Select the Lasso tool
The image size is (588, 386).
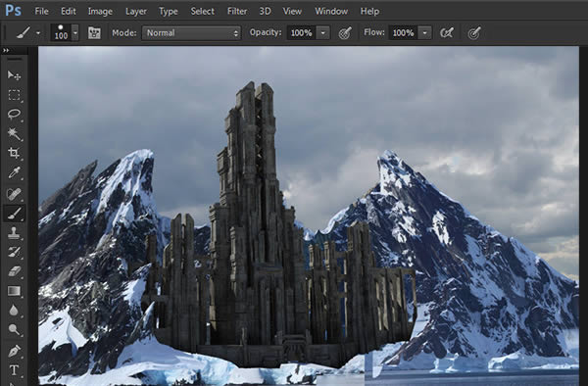pyautogui.click(x=15, y=115)
